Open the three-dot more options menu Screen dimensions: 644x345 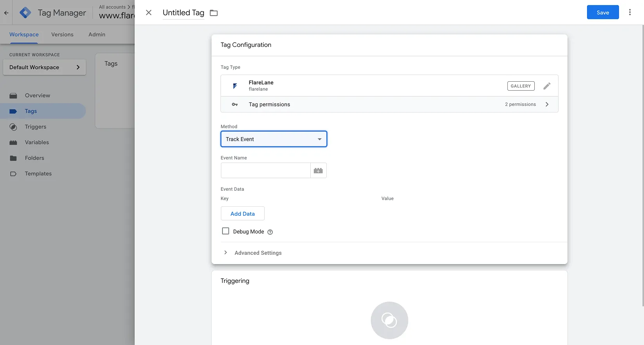[x=630, y=12]
